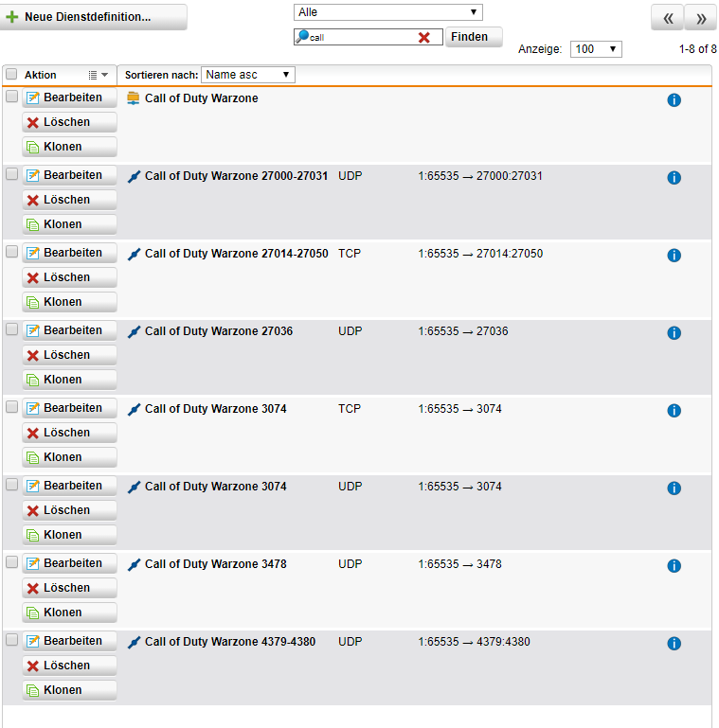Click the name Call of Duty Warzone 3478
Viewport: 719px width, 728px height.
pos(216,563)
